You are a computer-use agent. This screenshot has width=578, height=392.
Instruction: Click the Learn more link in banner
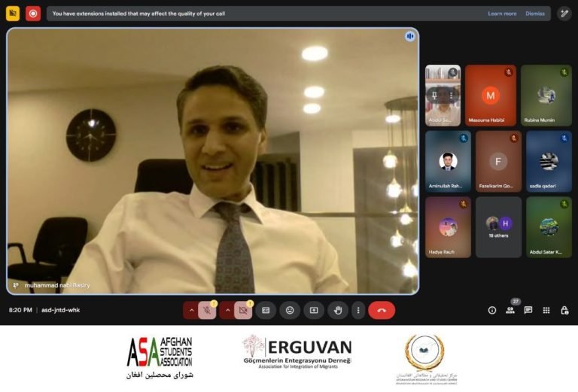[502, 14]
